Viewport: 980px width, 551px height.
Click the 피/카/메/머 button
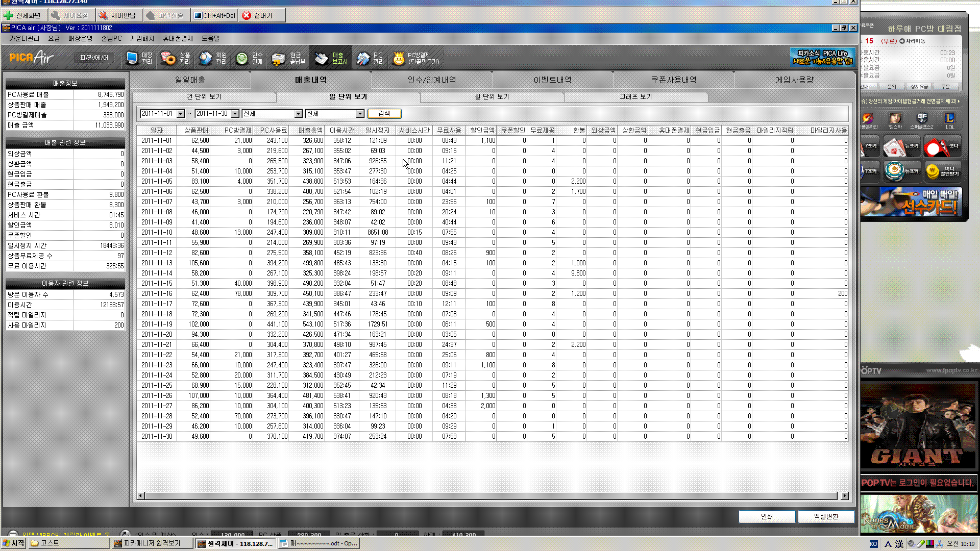(94, 58)
